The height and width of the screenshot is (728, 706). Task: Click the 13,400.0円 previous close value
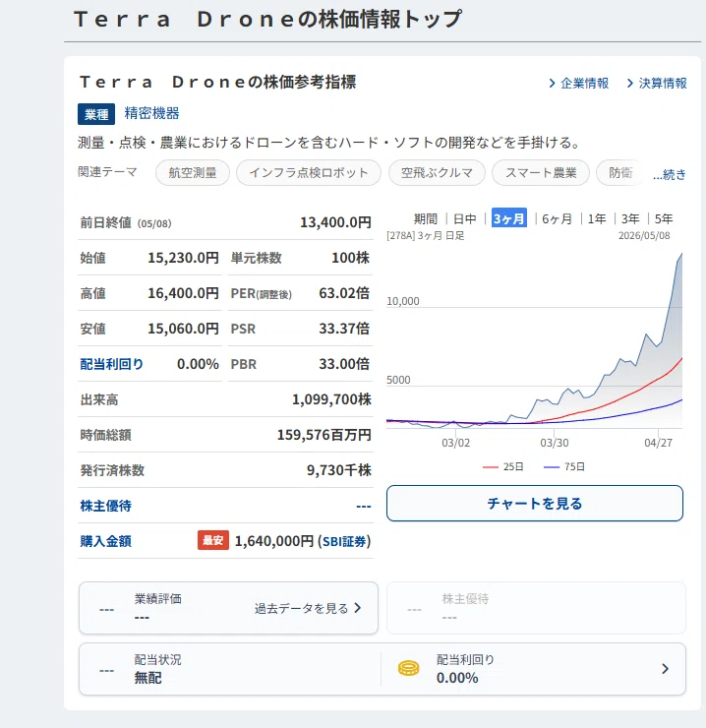click(335, 222)
